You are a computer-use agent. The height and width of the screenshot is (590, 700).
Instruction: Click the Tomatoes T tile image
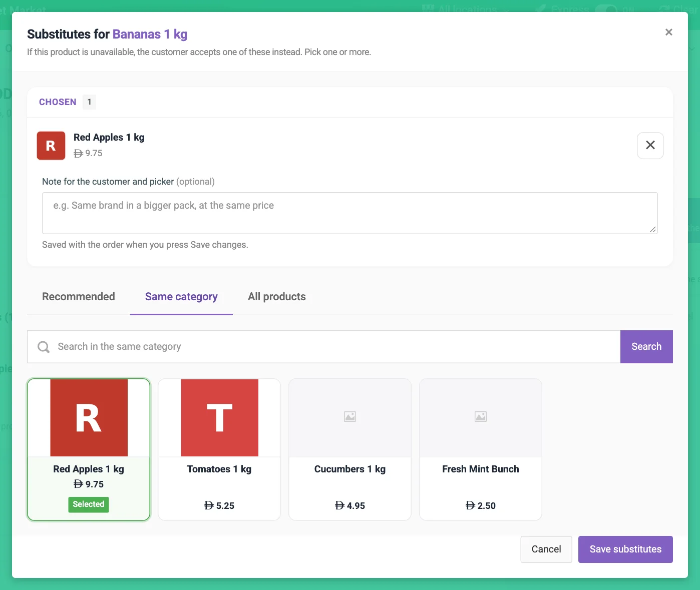[219, 418]
